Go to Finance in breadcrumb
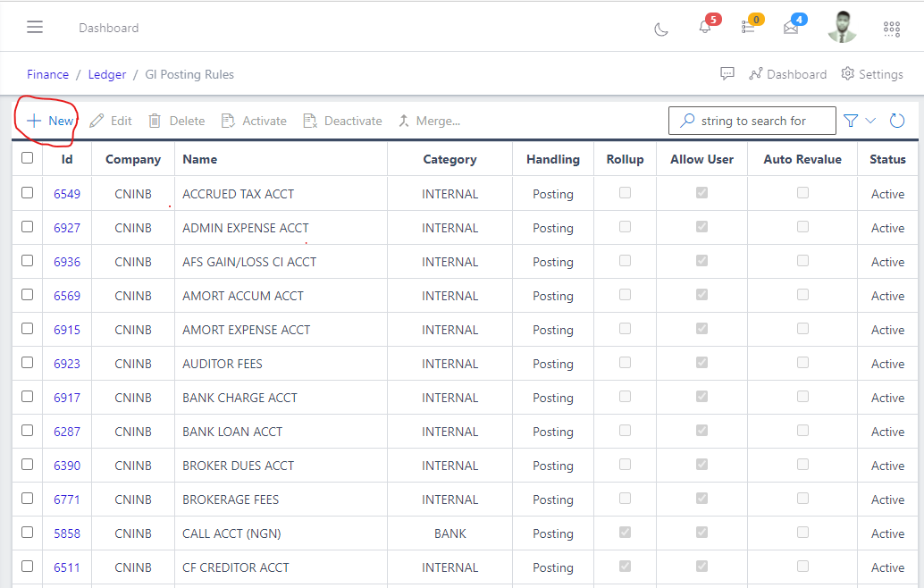924x588 pixels. [47, 74]
